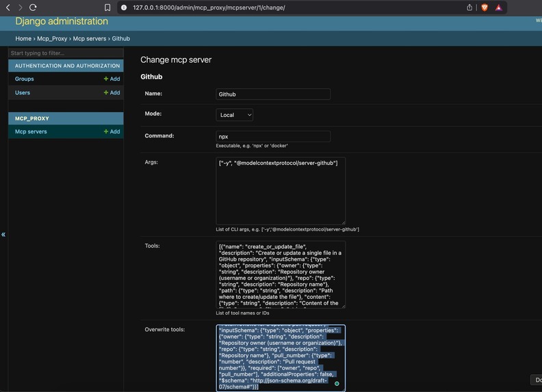Open Mcp servers sidebar link
542x392 pixels.
(x=31, y=131)
